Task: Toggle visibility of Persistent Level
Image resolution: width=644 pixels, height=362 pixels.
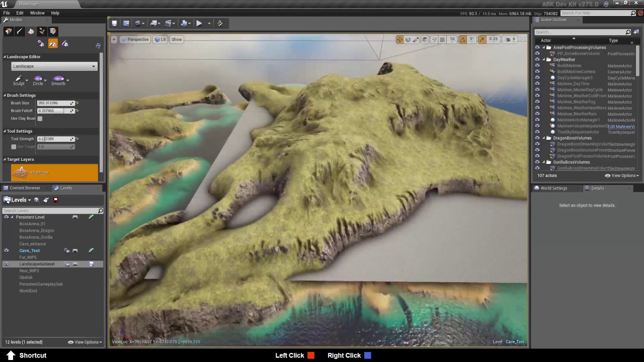Action: tap(7, 217)
